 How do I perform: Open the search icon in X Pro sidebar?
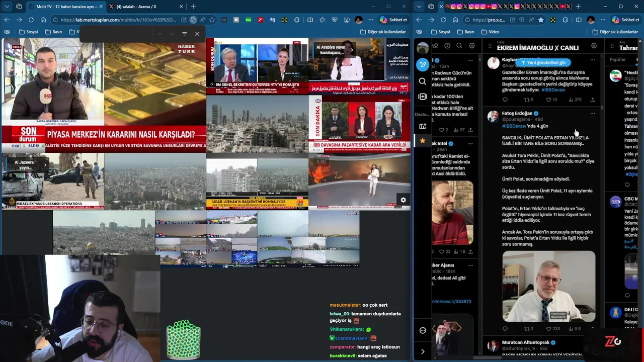pyautogui.click(x=423, y=81)
